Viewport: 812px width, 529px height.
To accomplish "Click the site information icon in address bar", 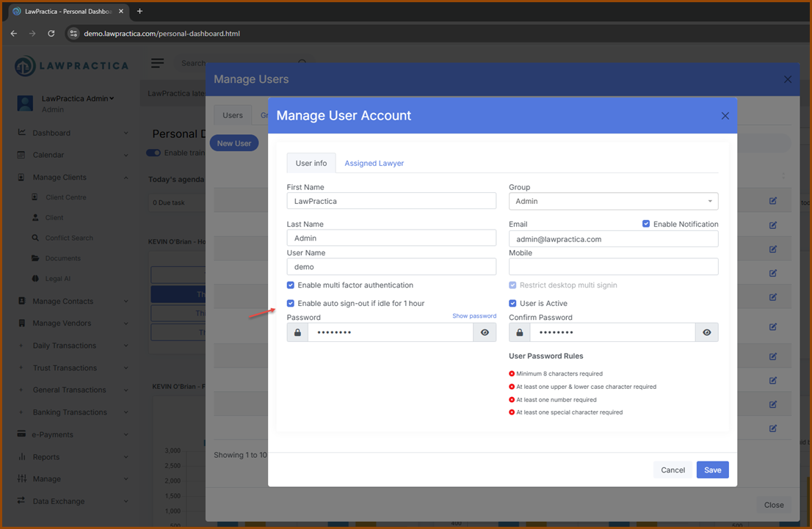I will pyautogui.click(x=73, y=34).
